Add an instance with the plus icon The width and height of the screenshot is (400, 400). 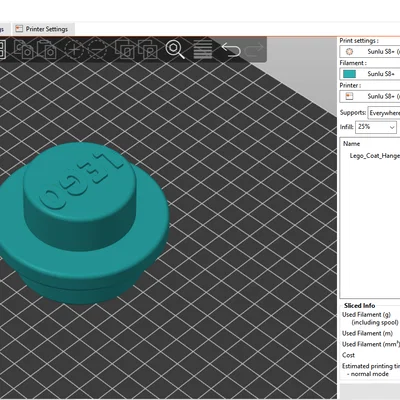74,50
